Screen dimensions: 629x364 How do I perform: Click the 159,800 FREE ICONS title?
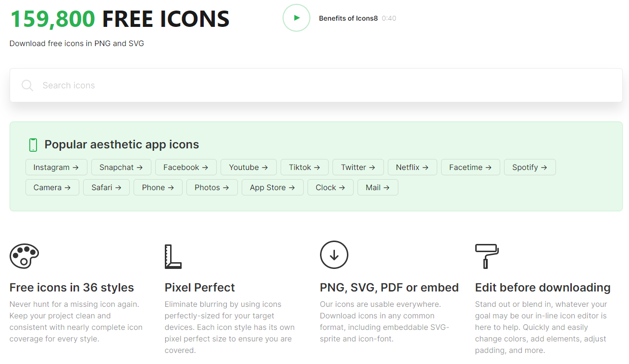120,19
